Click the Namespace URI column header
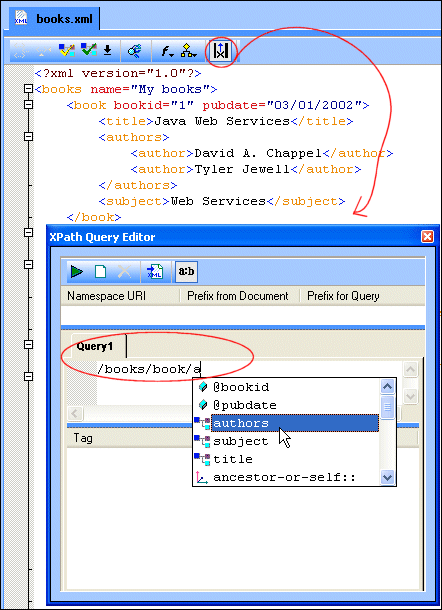This screenshot has width=442, height=610. tap(120, 296)
